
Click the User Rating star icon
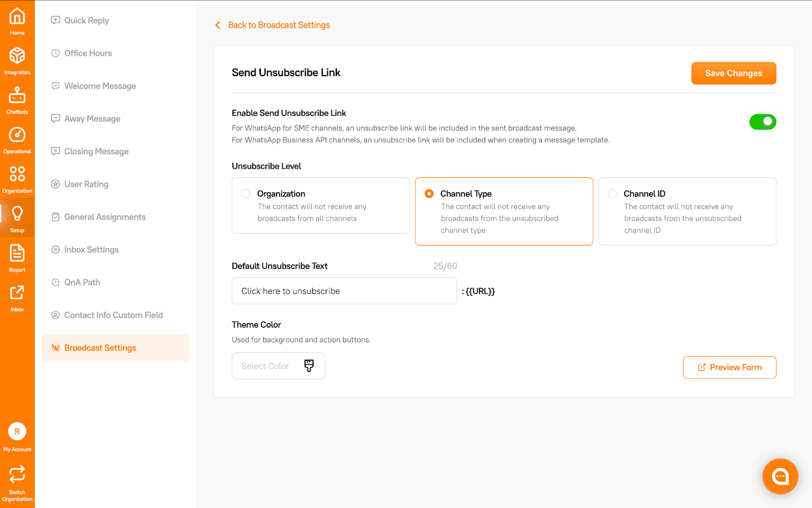[56, 184]
